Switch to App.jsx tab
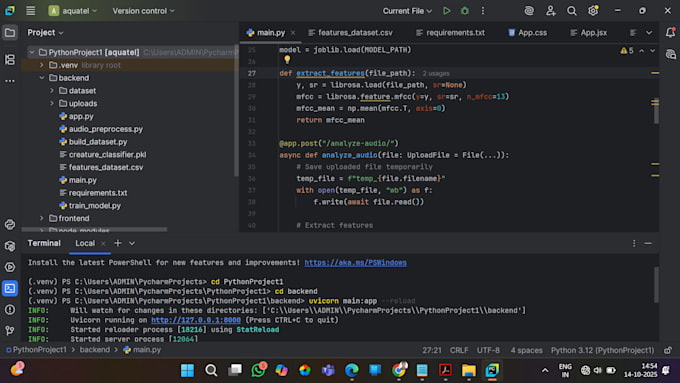 588,33
